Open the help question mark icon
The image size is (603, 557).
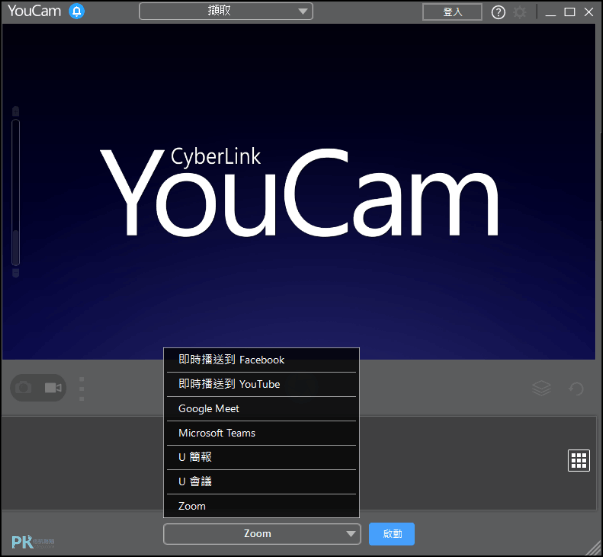[498, 12]
